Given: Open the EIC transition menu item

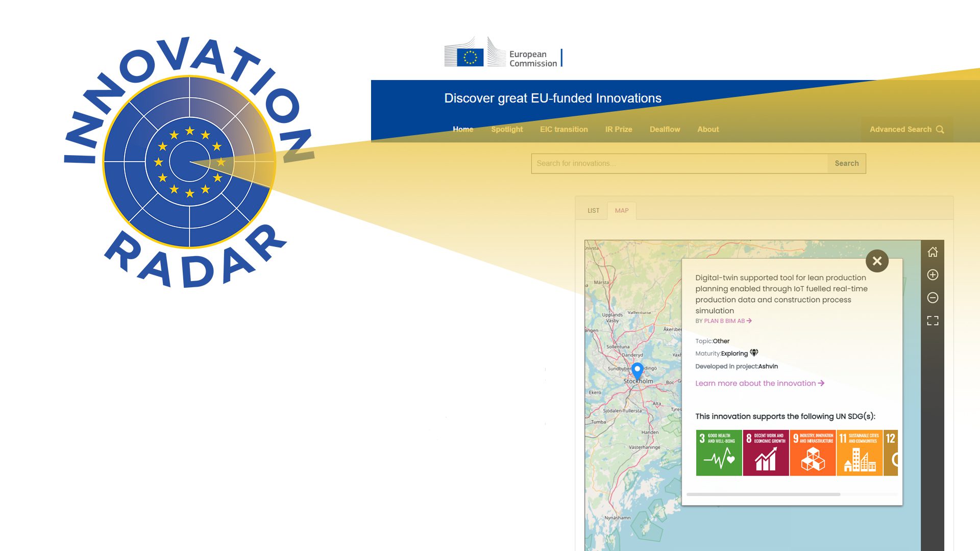Looking at the screenshot, I should click(x=563, y=130).
